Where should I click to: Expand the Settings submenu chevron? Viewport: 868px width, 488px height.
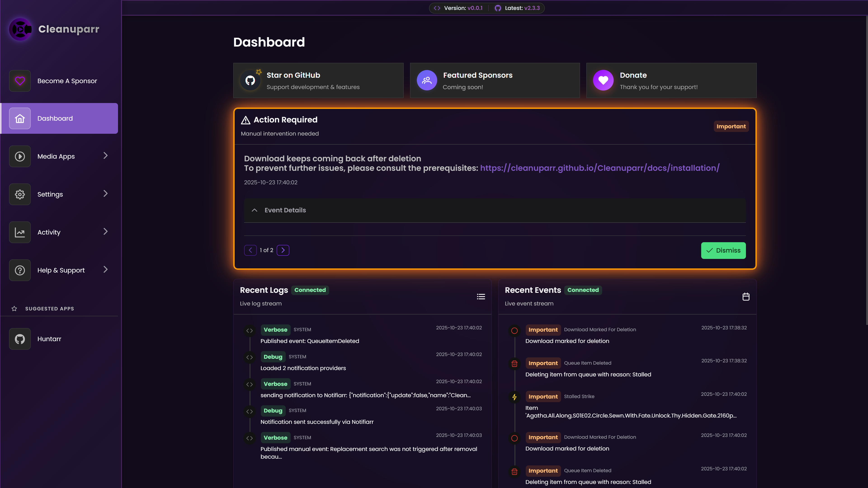click(x=106, y=194)
